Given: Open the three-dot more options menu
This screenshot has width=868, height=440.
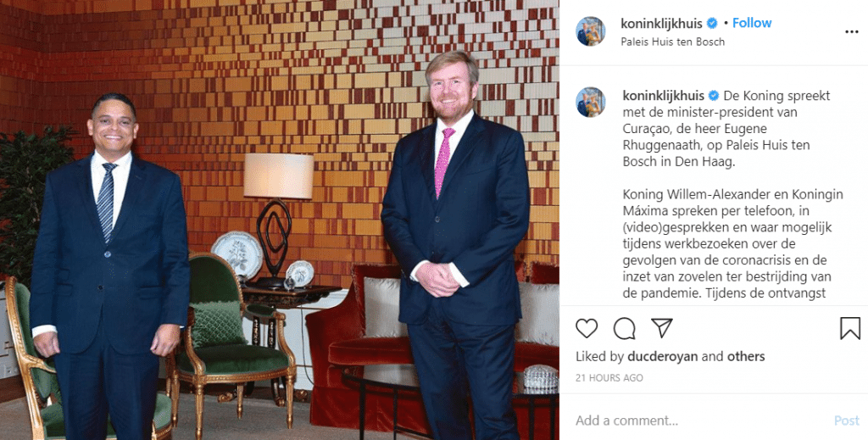Looking at the screenshot, I should click(x=851, y=32).
